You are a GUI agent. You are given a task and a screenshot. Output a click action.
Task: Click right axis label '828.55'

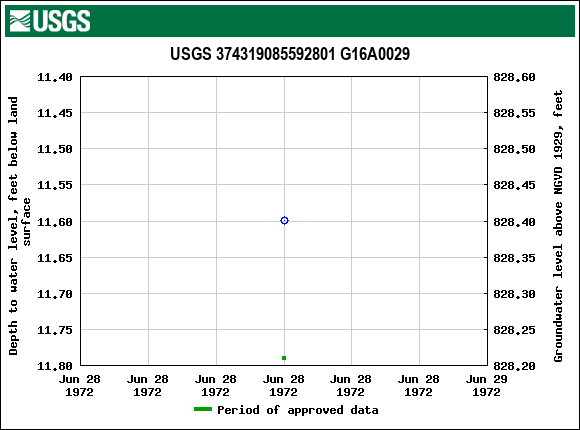click(514, 113)
